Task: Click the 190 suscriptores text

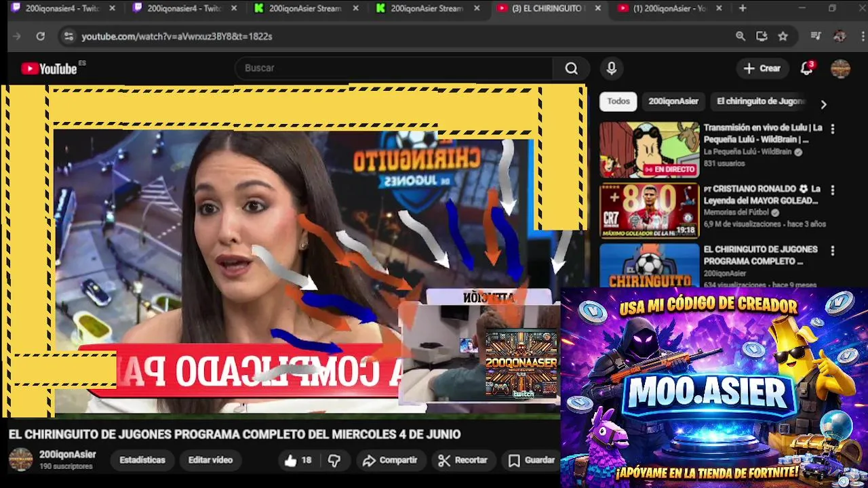Action: point(66,466)
